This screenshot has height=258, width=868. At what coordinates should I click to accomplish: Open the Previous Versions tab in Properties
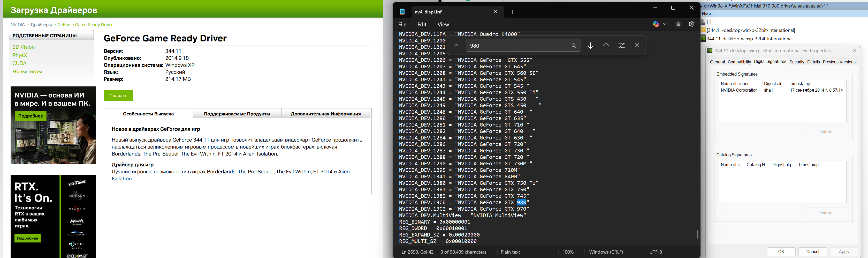tap(839, 62)
